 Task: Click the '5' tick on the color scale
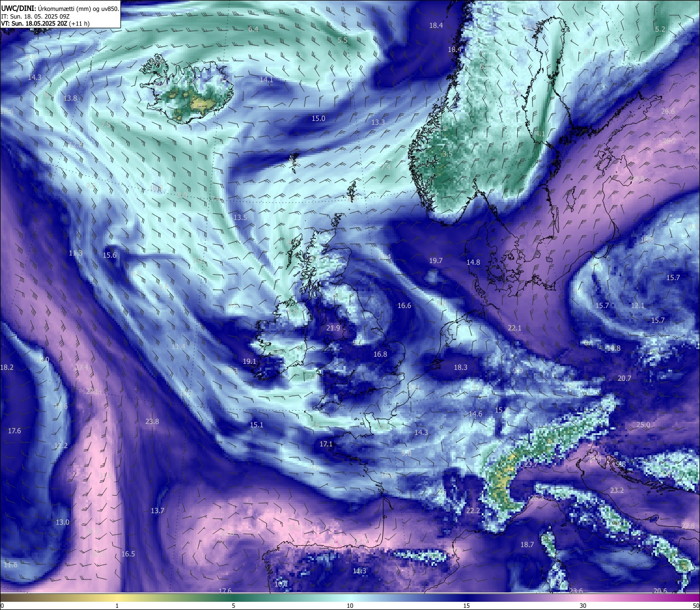click(x=234, y=606)
